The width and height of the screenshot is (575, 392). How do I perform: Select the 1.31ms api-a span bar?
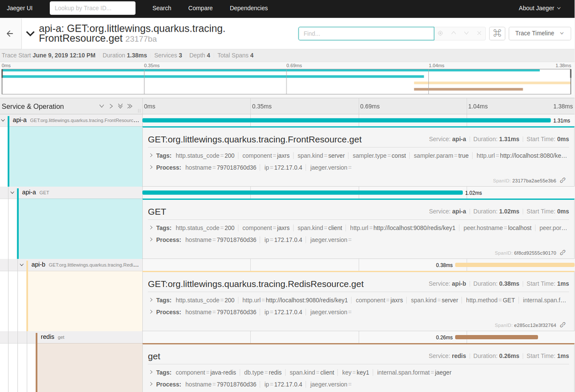pyautogui.click(x=346, y=120)
